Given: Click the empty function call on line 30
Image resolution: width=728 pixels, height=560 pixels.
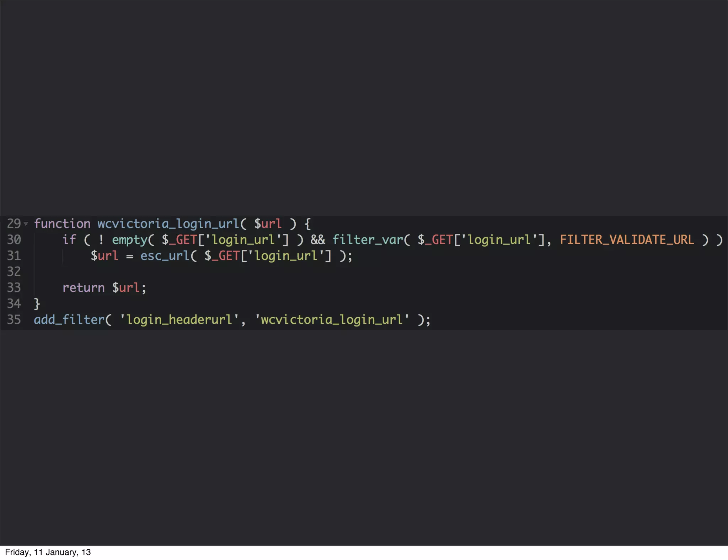Looking at the screenshot, I should pos(129,239).
